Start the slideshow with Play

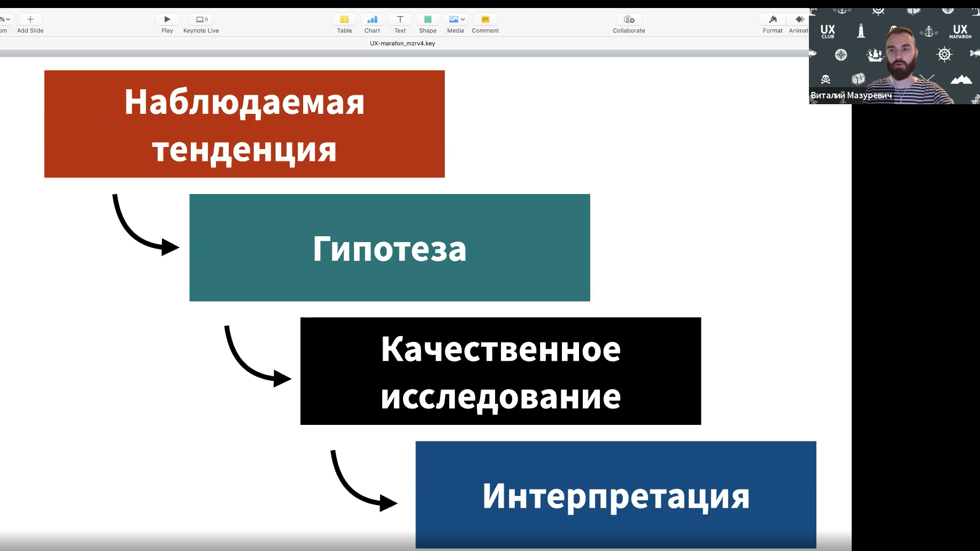pos(167,20)
